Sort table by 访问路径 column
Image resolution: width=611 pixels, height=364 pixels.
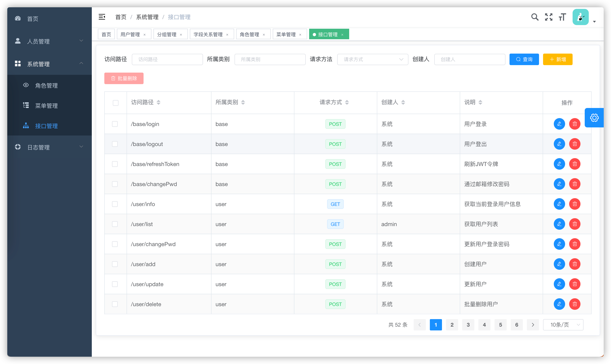pos(158,102)
